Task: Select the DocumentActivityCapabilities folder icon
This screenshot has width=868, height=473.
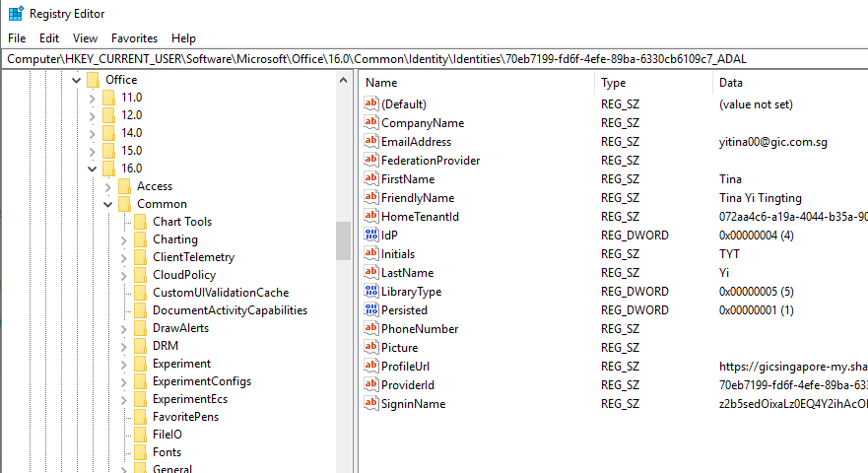Action: [141, 310]
